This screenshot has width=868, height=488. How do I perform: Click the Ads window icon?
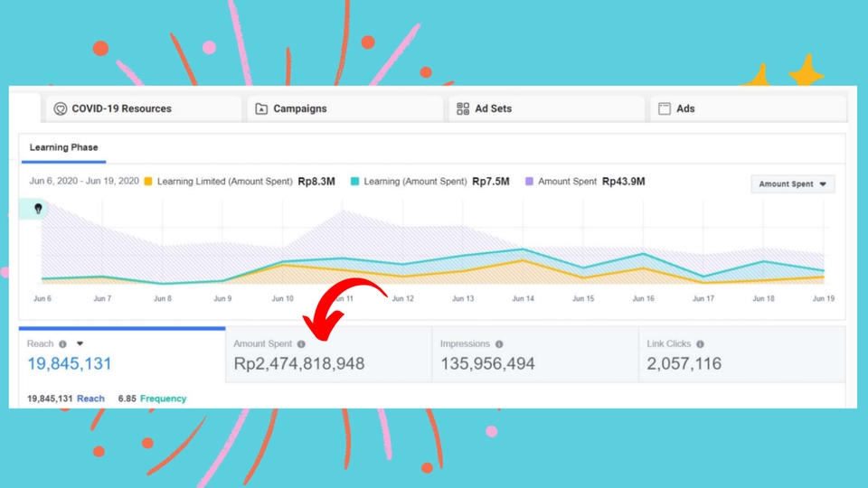[x=665, y=108]
